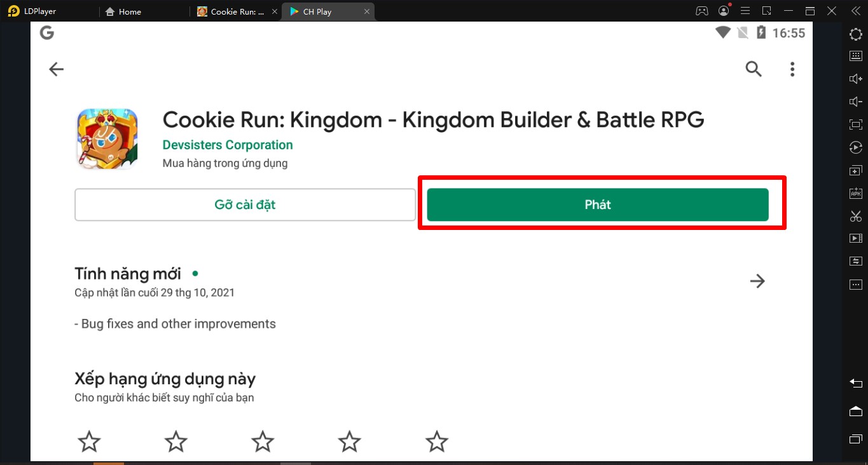Switch to the Cookie Run tab

tap(231, 11)
